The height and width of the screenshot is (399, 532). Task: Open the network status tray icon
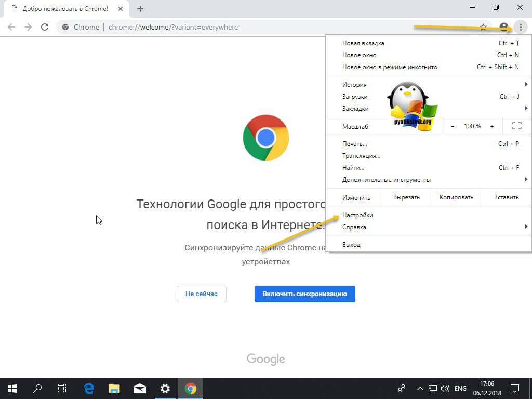pyautogui.click(x=433, y=389)
